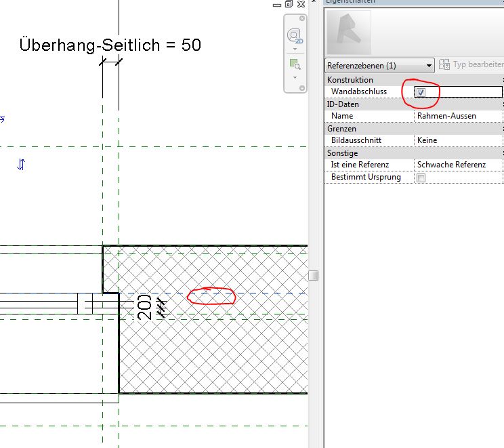Collapse the Konstruktion property group
504x448 pixels.
tap(503, 80)
